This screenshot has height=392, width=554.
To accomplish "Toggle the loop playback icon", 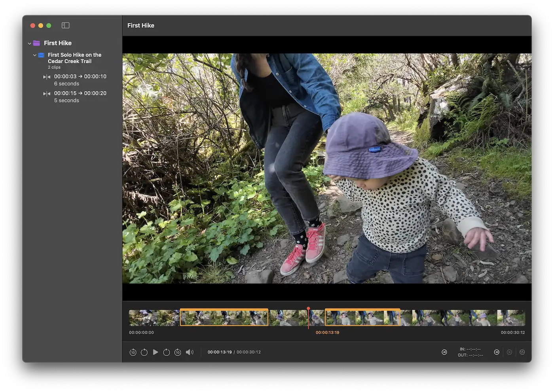I will pyautogui.click(x=522, y=352).
